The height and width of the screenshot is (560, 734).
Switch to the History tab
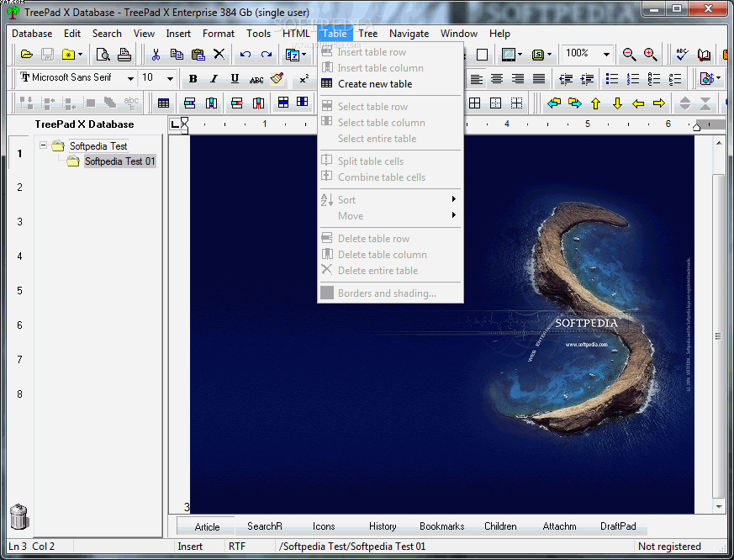point(383,526)
